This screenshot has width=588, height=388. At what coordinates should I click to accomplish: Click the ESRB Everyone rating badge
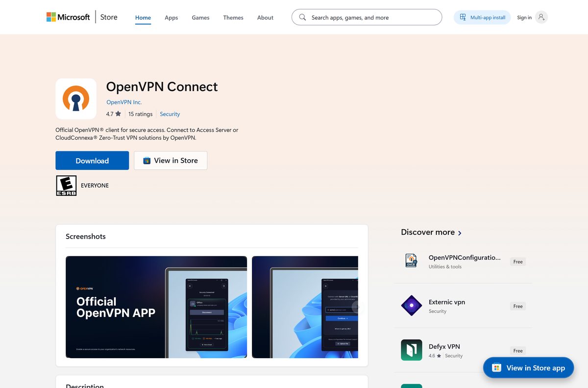point(66,186)
